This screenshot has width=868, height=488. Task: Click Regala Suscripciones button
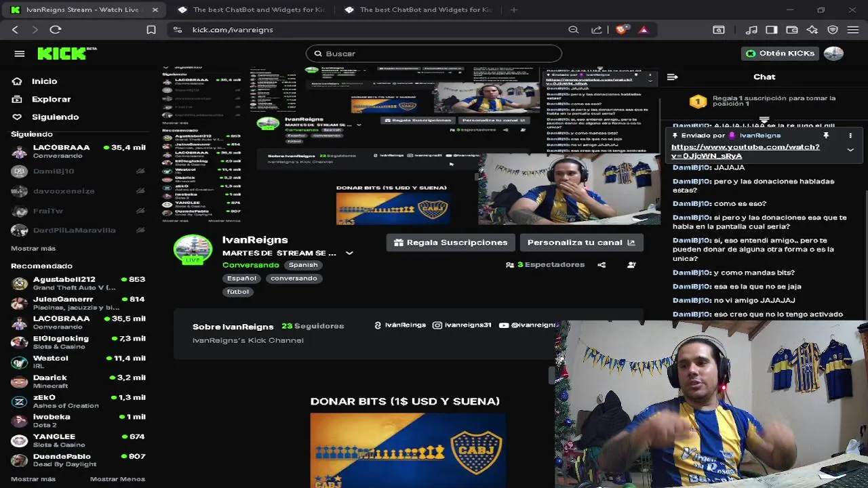pyautogui.click(x=450, y=243)
